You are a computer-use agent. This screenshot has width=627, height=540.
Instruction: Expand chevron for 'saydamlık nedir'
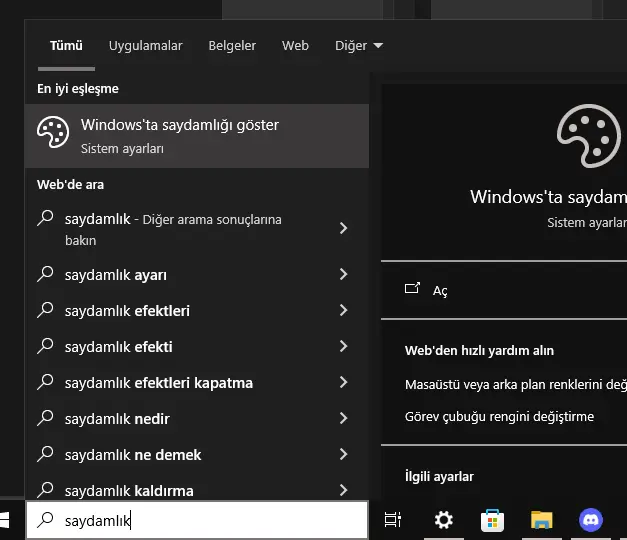(x=343, y=418)
